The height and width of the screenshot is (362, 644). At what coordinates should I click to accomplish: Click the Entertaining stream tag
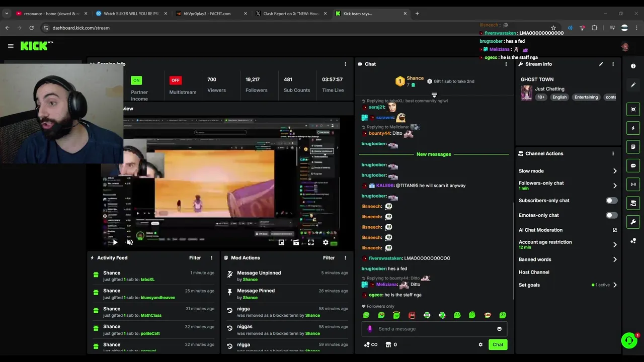pyautogui.click(x=586, y=97)
